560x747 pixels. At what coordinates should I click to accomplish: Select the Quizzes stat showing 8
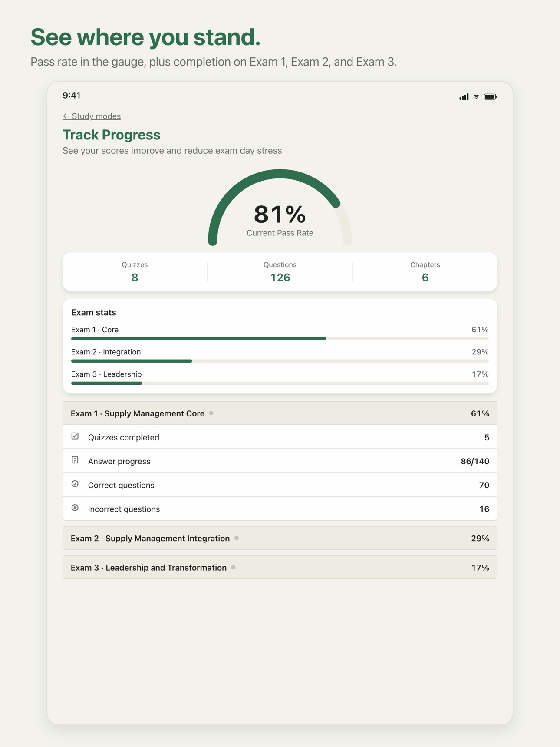coord(135,272)
